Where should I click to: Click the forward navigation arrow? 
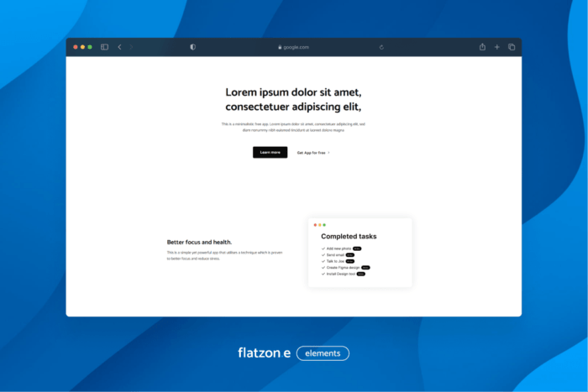pyautogui.click(x=131, y=47)
